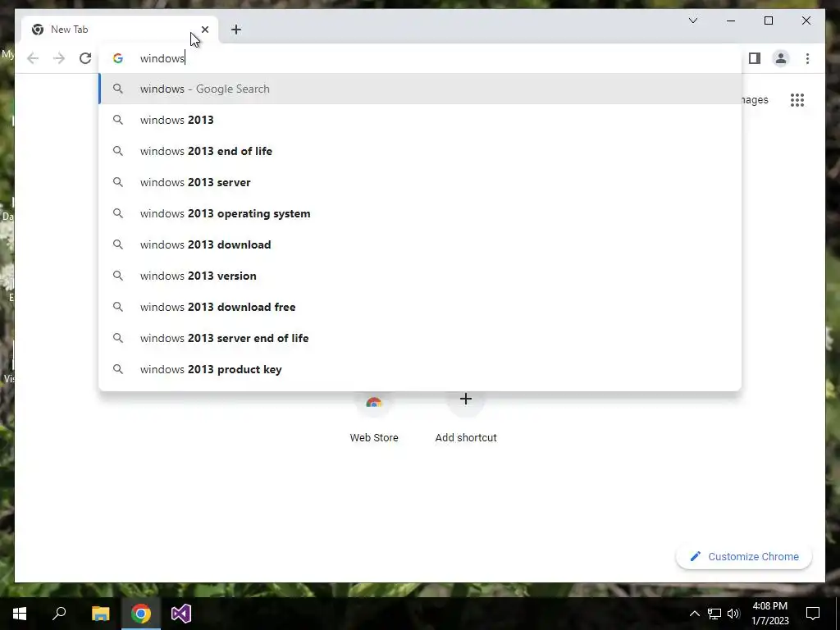This screenshot has width=840, height=630.
Task: Open the Web Store shortcut
Action: pos(374,418)
